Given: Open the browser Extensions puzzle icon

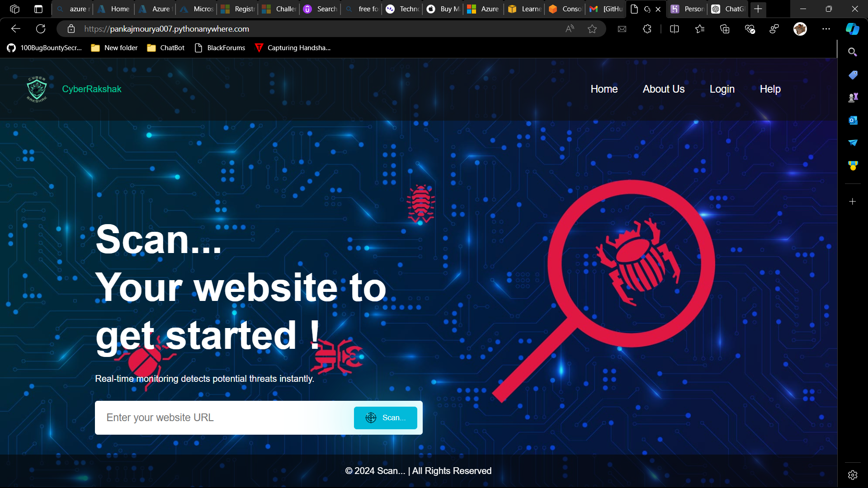Looking at the screenshot, I should click(x=647, y=29).
